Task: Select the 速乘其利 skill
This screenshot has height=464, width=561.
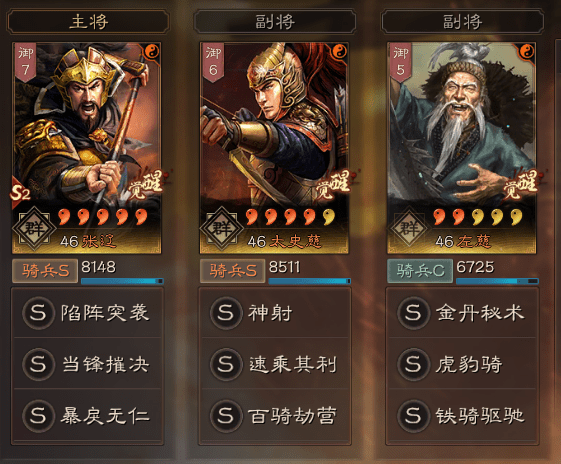Action: (275, 364)
